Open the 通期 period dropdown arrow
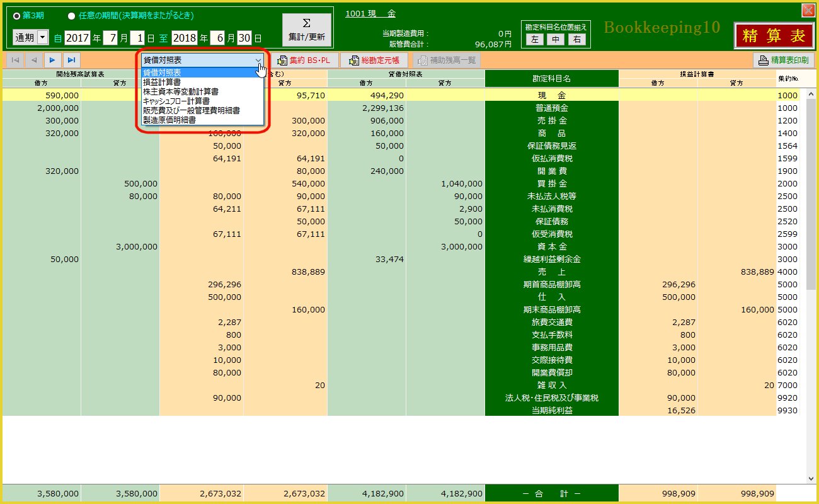 [x=43, y=38]
